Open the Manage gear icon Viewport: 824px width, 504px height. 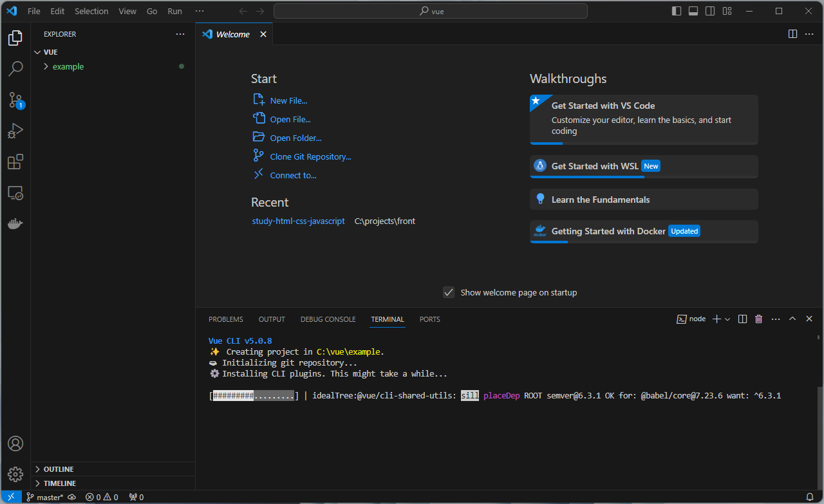coord(15,474)
